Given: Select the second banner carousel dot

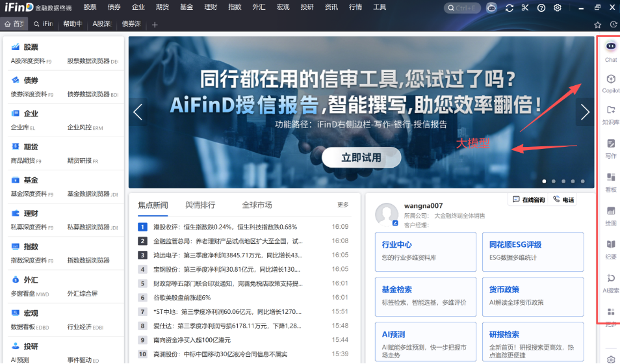Looking at the screenshot, I should [553, 181].
